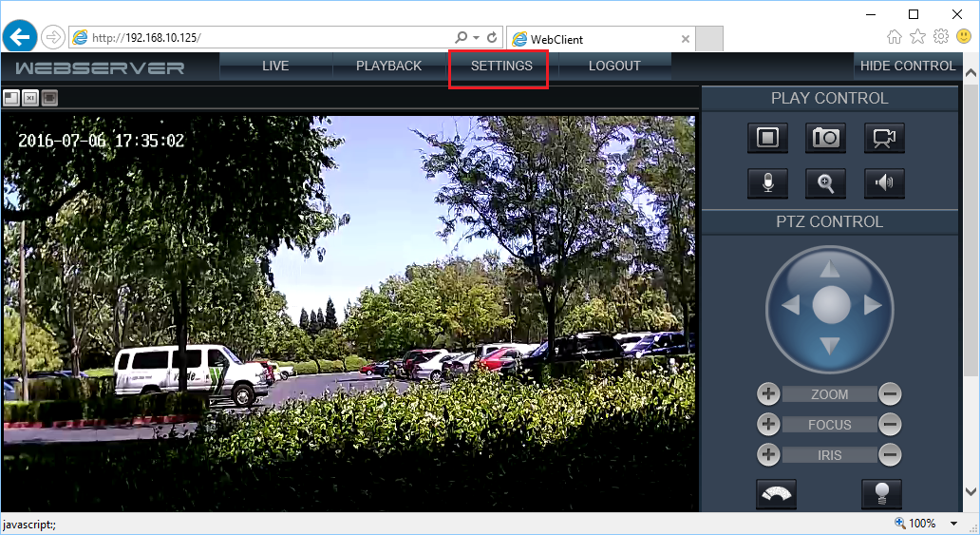Tilt the camera down with PTZ arrow
The image size is (980, 535).
coord(830,345)
